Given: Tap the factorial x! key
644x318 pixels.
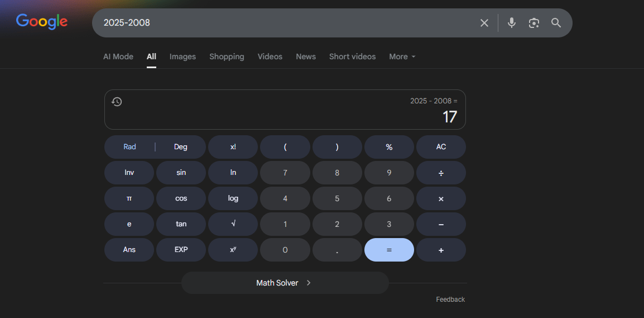Looking at the screenshot, I should click(x=233, y=147).
